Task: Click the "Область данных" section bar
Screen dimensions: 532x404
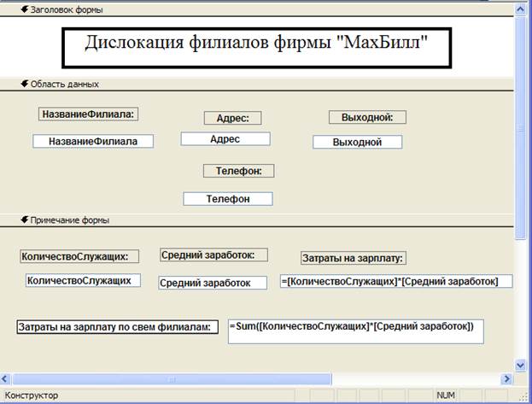Action: pos(257,85)
